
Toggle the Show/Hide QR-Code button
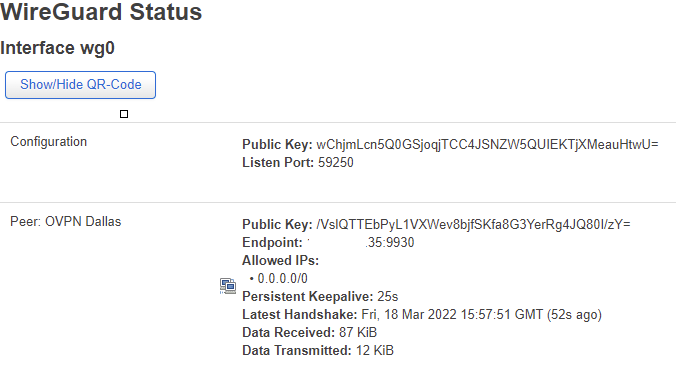80,85
